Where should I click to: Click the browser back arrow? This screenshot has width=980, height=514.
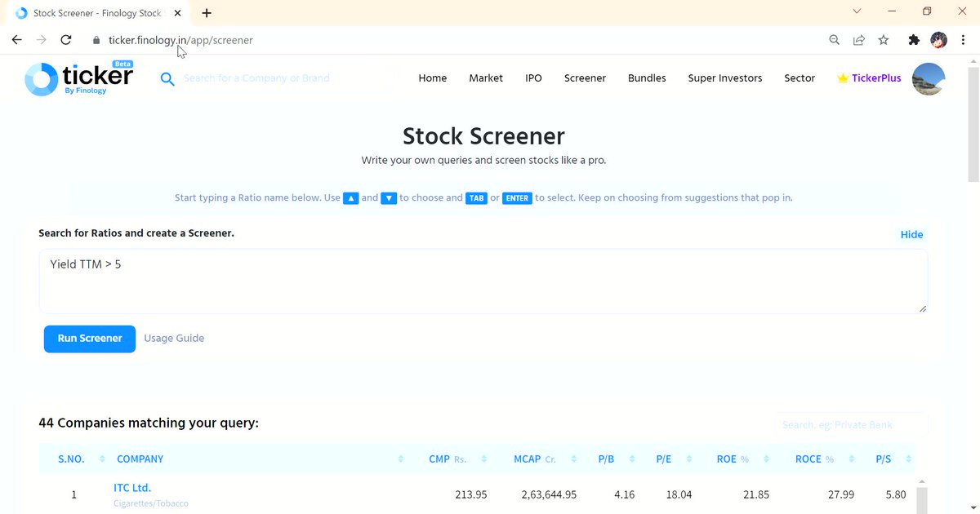(16, 40)
